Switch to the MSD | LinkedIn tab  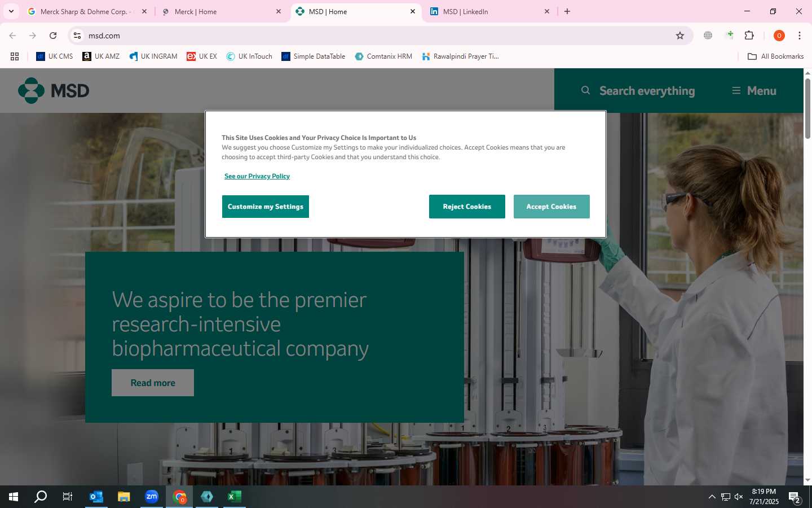(x=488, y=11)
